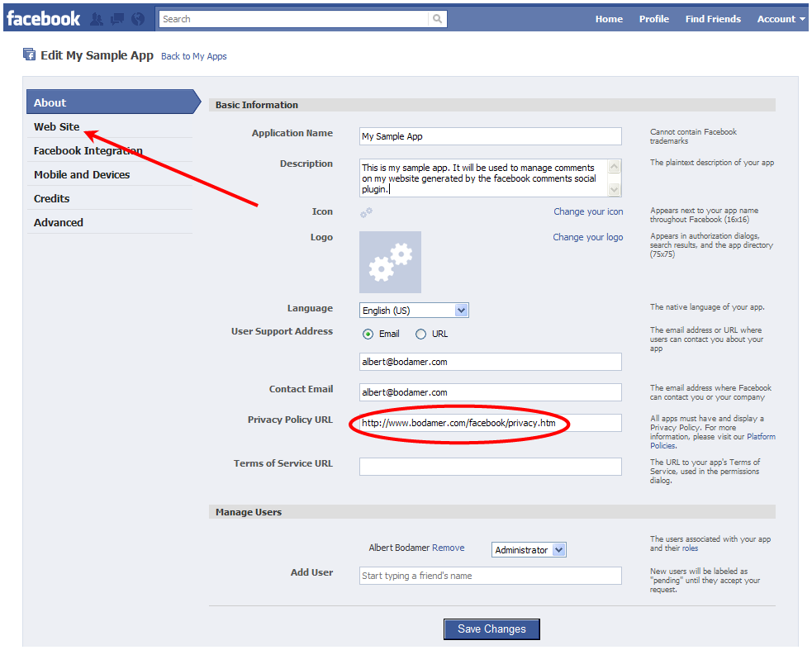The width and height of the screenshot is (812, 650).
Task: Focus the Facebook search box
Action: point(293,19)
